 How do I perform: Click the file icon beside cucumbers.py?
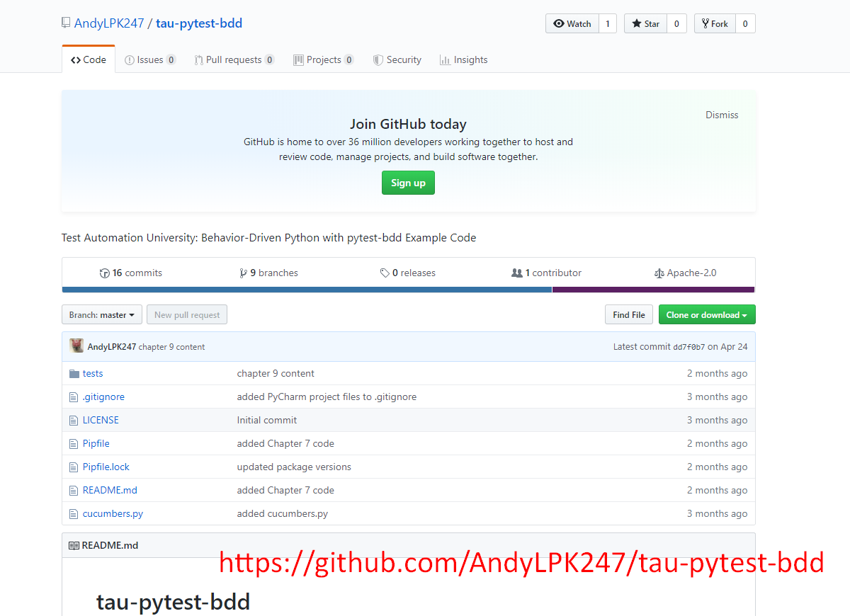click(73, 513)
